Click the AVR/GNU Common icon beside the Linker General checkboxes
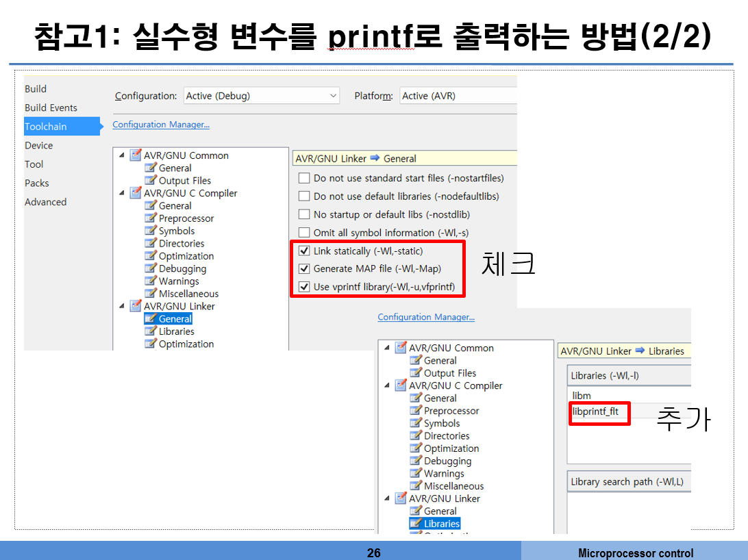 [x=136, y=155]
